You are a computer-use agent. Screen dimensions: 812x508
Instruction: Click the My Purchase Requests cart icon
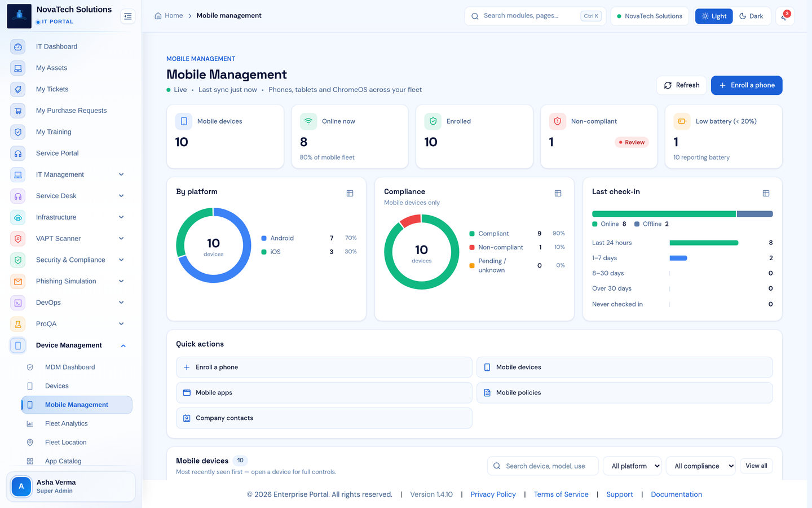point(18,111)
